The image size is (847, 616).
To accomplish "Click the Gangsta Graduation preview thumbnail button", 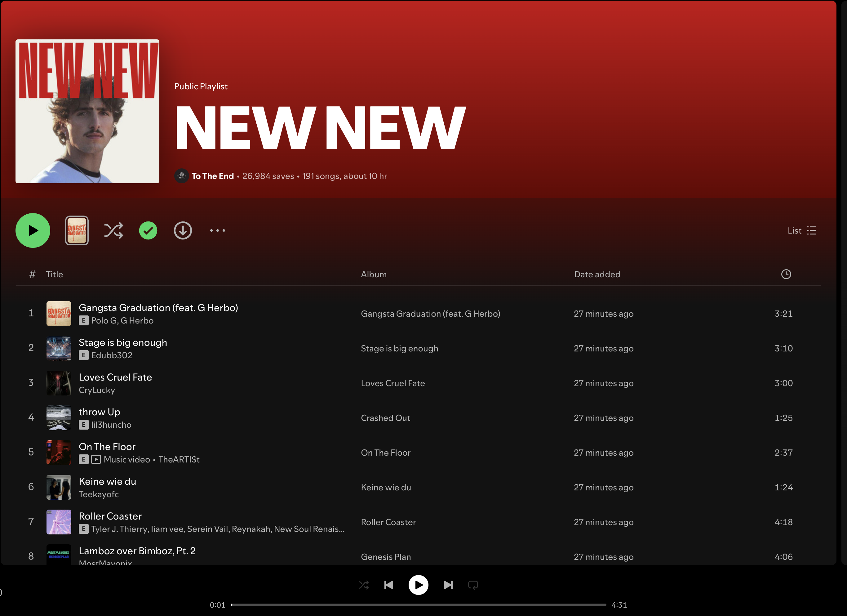I will click(77, 230).
